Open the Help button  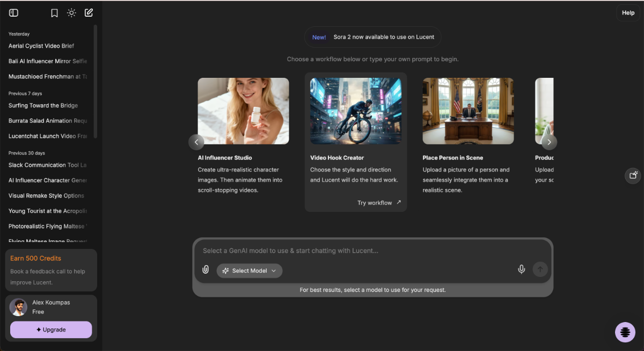pos(627,12)
